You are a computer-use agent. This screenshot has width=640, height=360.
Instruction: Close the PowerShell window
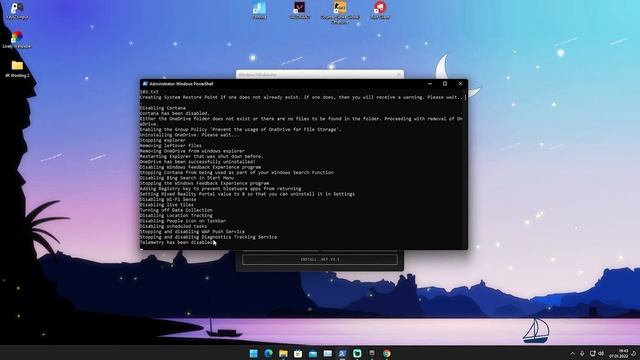point(460,84)
